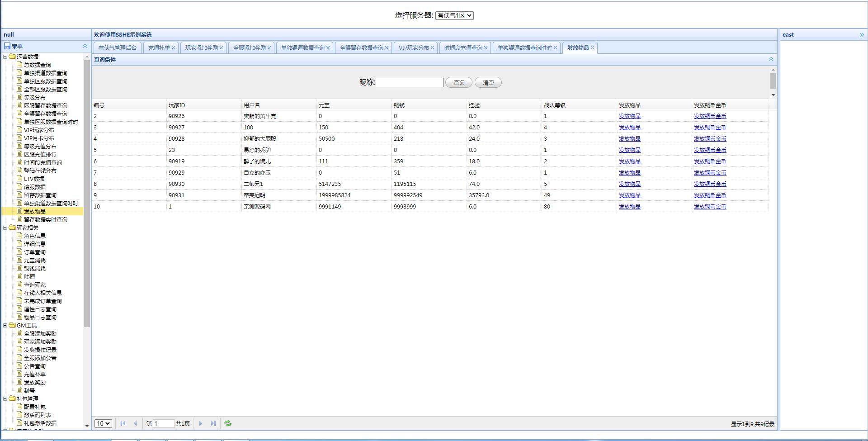This screenshot has height=441, width=868.
Task: Collapse the east panel with arrow icon
Action: tap(861, 35)
